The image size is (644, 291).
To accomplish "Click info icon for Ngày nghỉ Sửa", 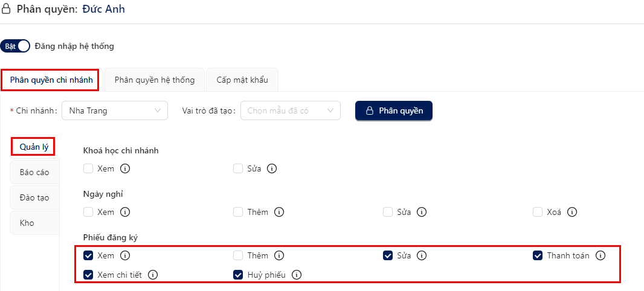I will tap(422, 212).
